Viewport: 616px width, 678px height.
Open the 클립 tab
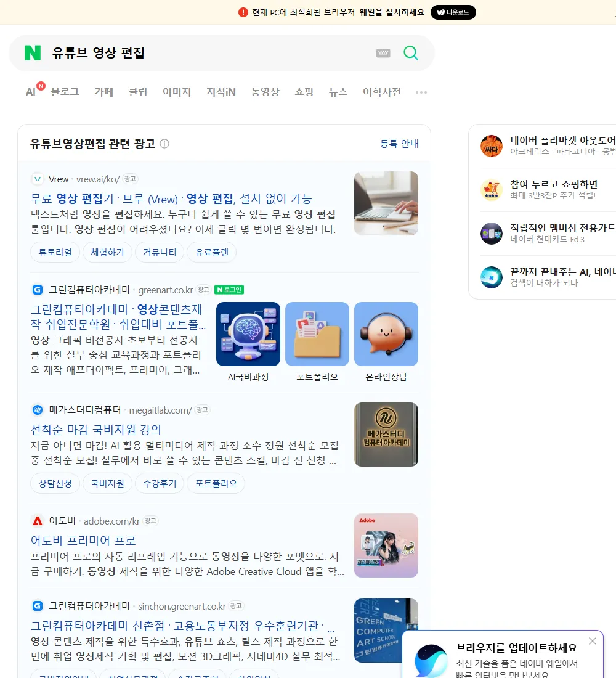138,92
